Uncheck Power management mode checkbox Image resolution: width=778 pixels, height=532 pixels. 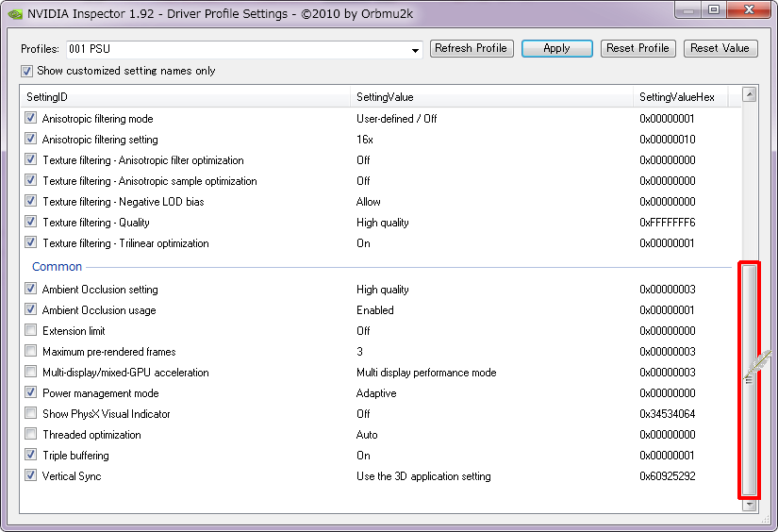point(31,392)
